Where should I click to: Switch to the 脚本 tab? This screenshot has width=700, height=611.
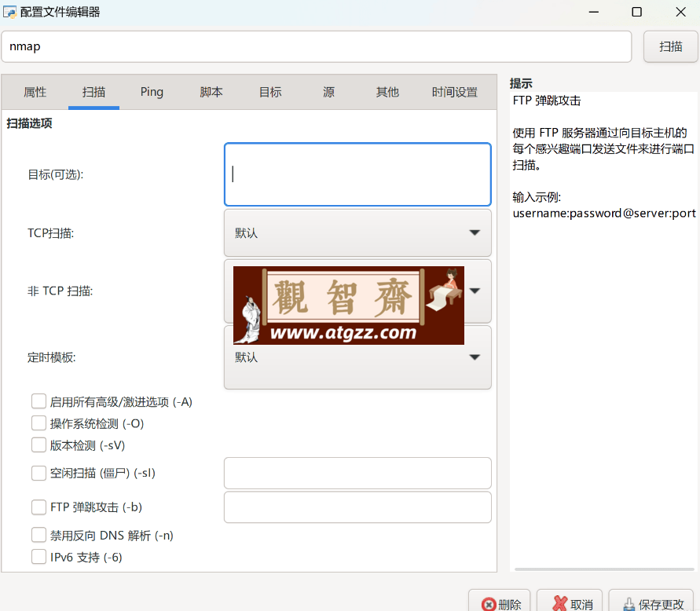211,92
